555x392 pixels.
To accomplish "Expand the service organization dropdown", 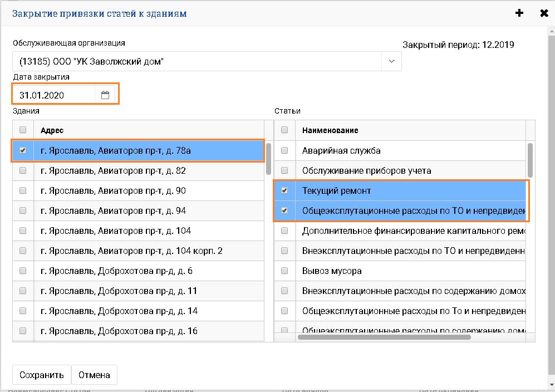I will pyautogui.click(x=391, y=61).
